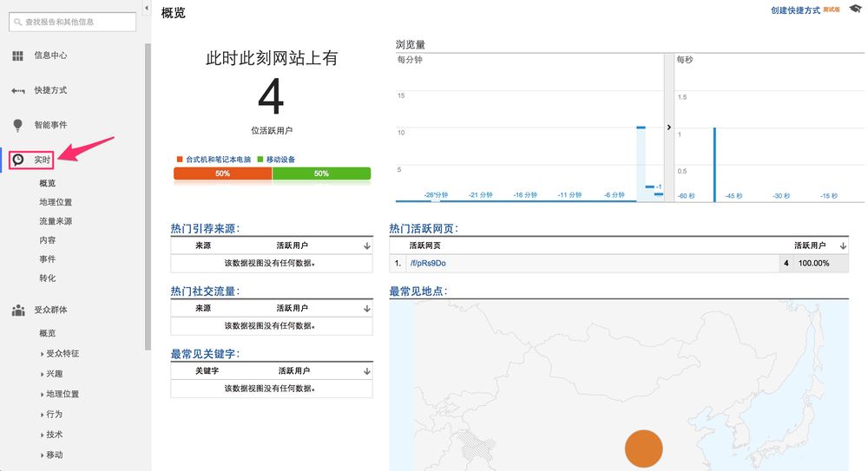Viewport: 868px width, 471px height.
Task: Click the chart expand arrow between panels
Action: (x=668, y=128)
